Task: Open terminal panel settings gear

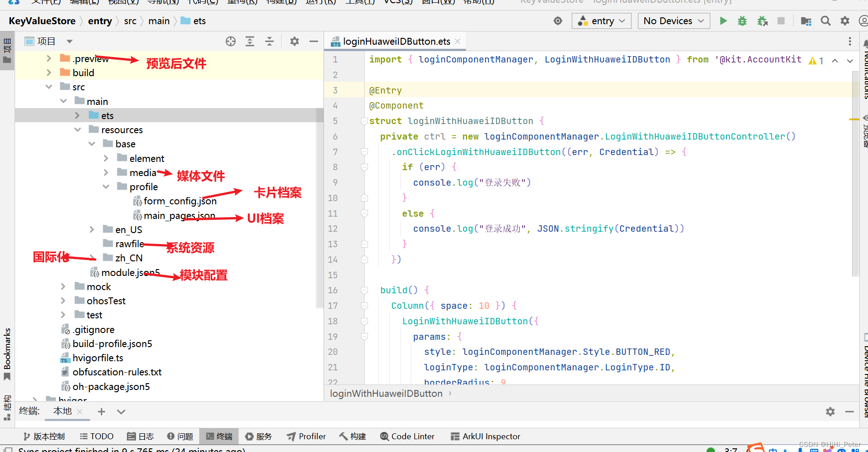Action: click(830, 412)
